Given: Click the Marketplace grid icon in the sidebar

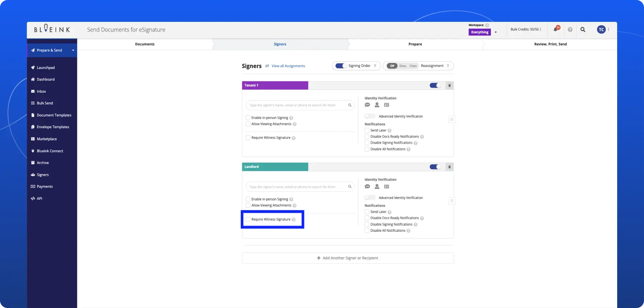Looking at the screenshot, I should [33, 139].
